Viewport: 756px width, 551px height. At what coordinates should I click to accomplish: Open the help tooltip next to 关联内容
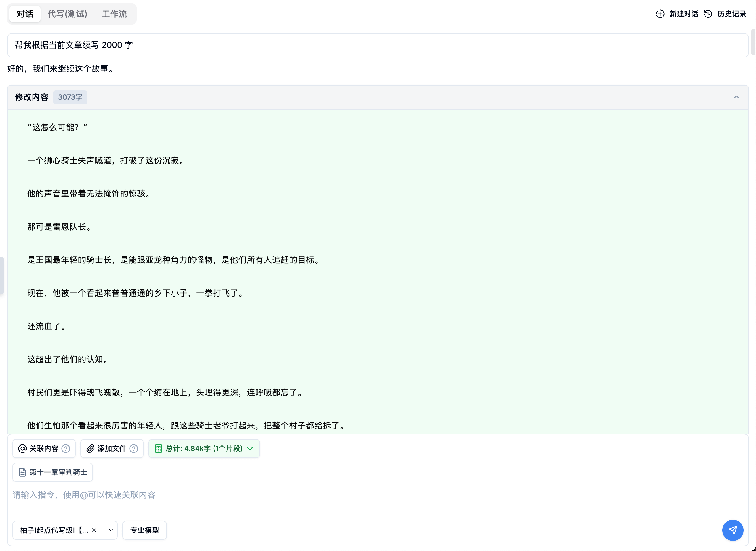click(65, 449)
